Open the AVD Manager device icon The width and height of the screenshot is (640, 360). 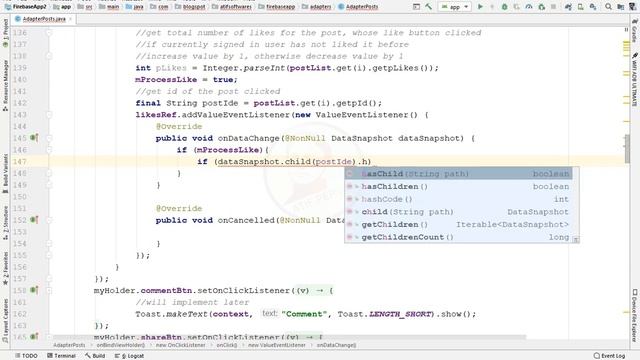580,7
